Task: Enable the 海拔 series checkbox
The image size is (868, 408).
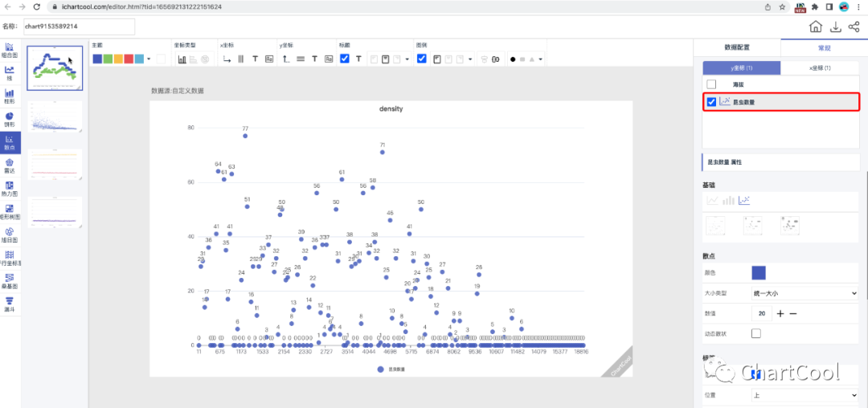Action: coord(711,84)
